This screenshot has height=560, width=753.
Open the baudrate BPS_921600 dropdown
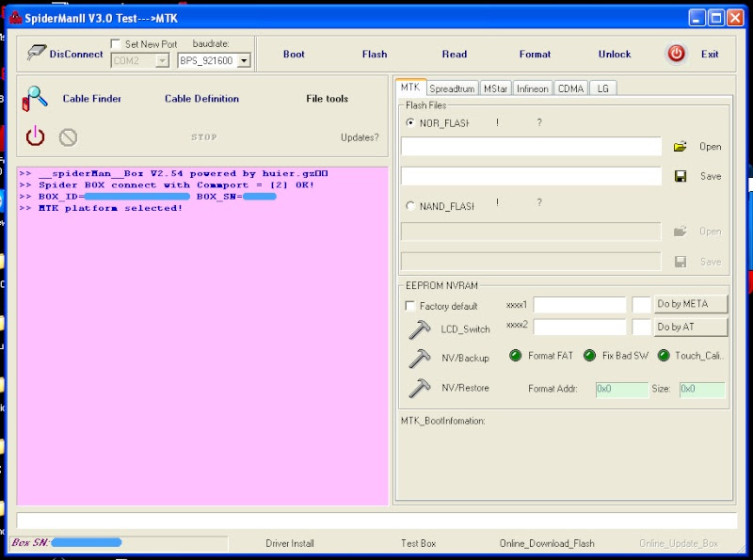[x=244, y=60]
